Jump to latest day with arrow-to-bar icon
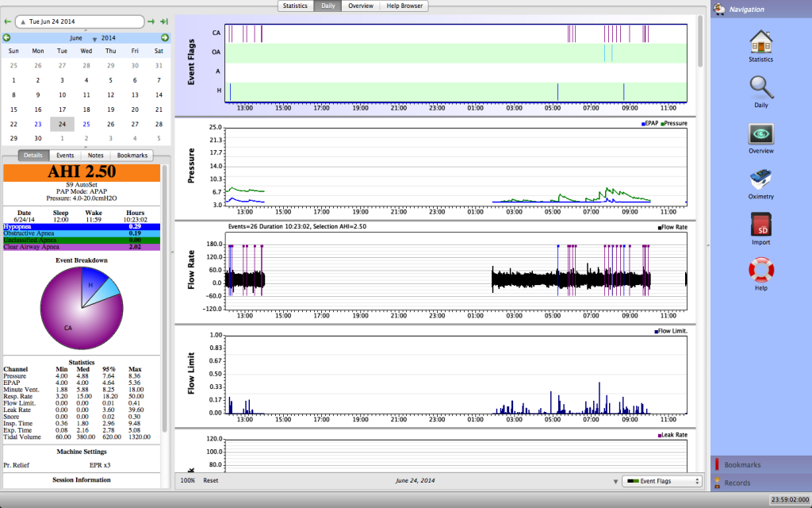This screenshot has width=812, height=508. (x=164, y=21)
